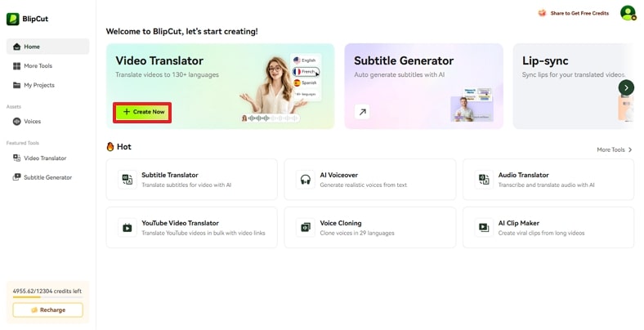
Task: Click the Voice Cloning icon
Action: click(305, 227)
